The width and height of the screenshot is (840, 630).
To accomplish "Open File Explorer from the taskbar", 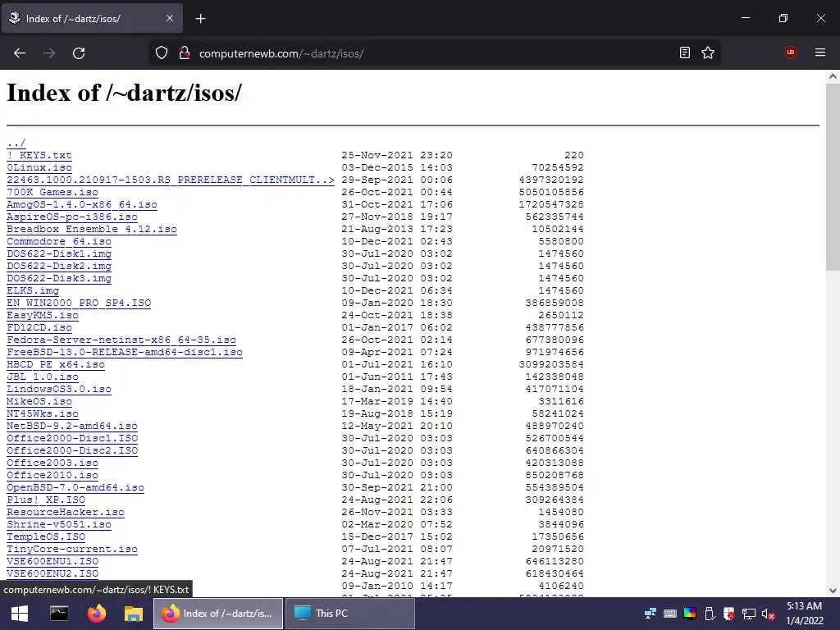I will click(134, 614).
